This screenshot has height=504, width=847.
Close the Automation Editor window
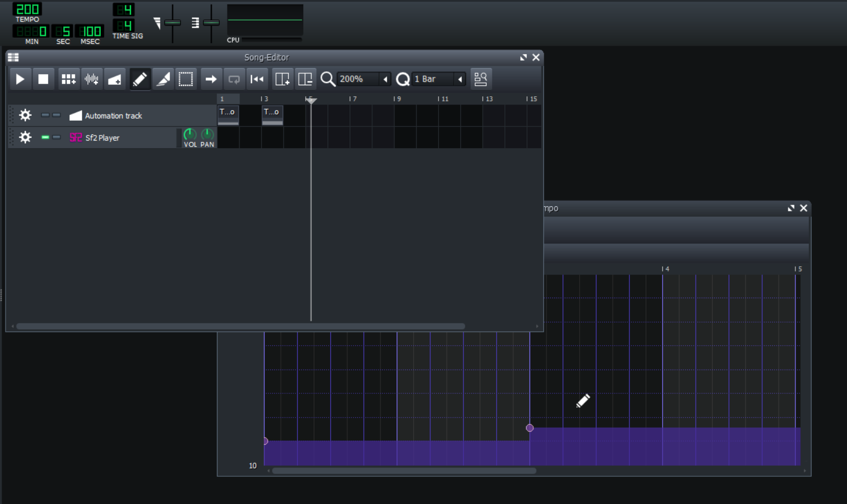click(x=804, y=208)
